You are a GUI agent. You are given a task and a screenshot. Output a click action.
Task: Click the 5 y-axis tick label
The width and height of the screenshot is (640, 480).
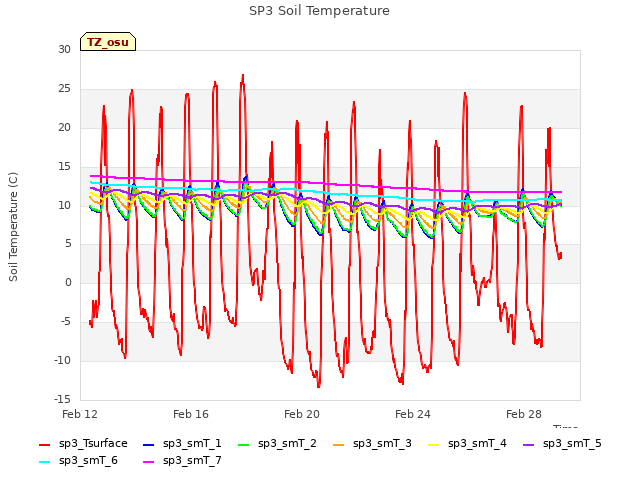68,244
